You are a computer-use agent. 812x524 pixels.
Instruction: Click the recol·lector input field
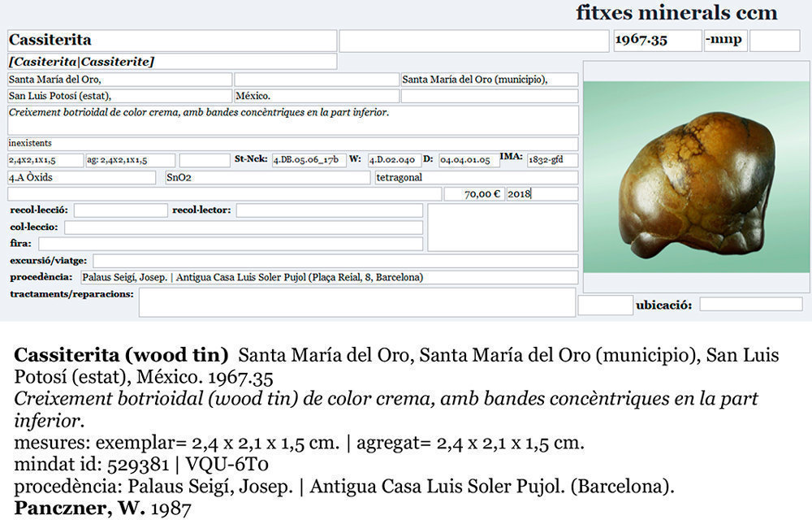tap(330, 210)
